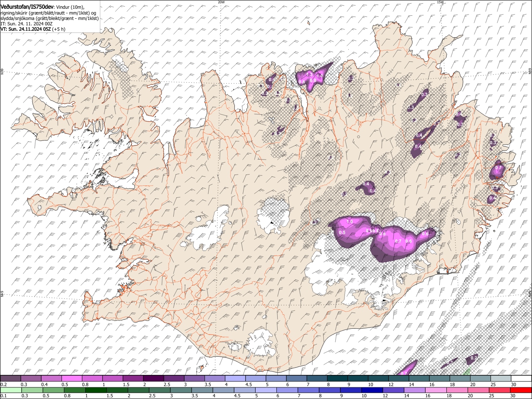Viewport: 532px width, 399px height.
Task: Click the pale green 0.1 swatch in lower legend
Action: point(11,390)
